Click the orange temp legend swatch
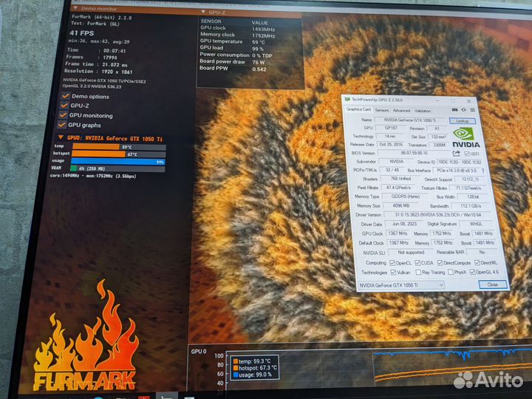This screenshot has width=532, height=399. click(x=236, y=361)
